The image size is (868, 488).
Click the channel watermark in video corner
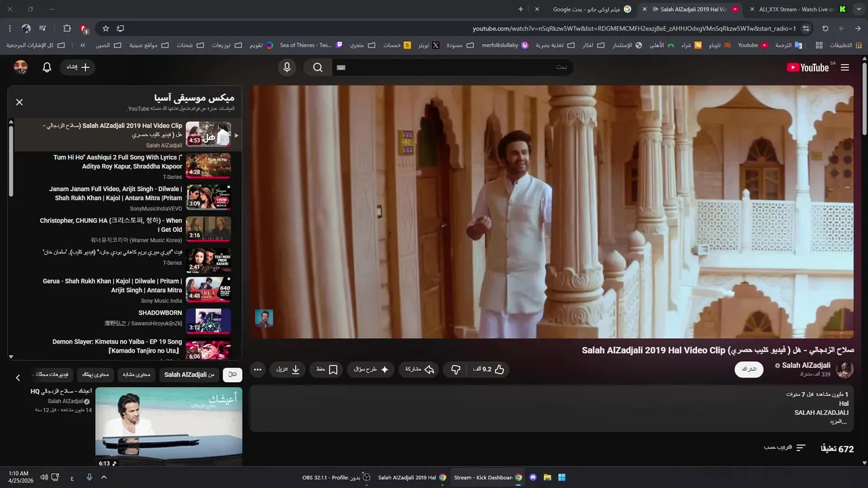click(264, 319)
